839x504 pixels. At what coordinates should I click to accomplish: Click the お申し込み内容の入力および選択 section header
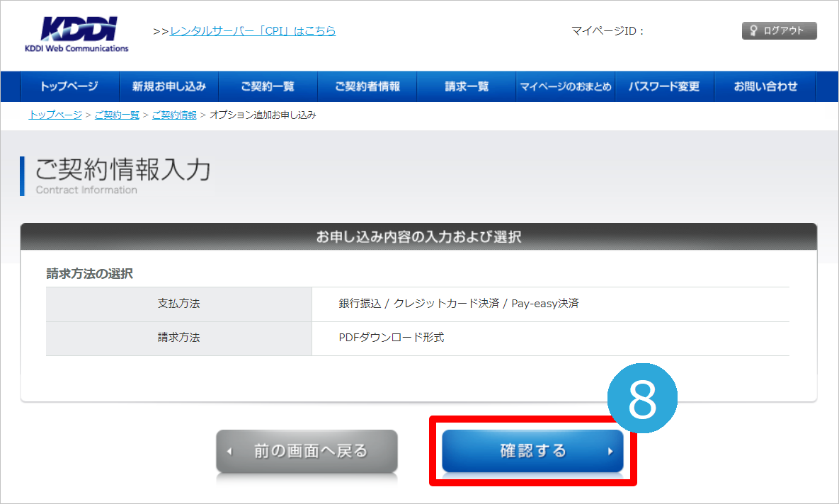pyautogui.click(x=418, y=237)
